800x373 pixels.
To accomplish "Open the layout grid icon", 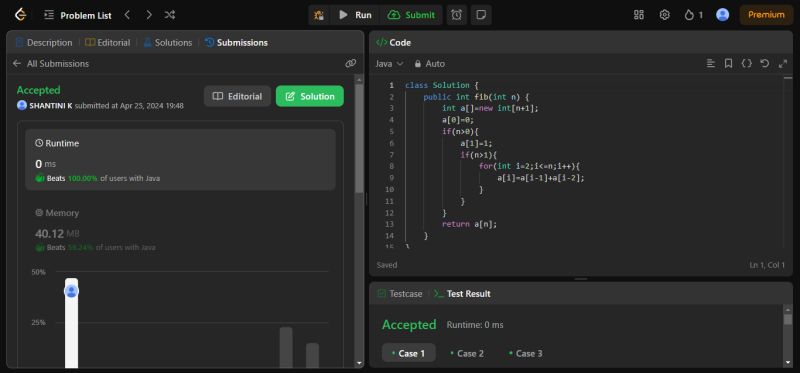I will click(639, 15).
